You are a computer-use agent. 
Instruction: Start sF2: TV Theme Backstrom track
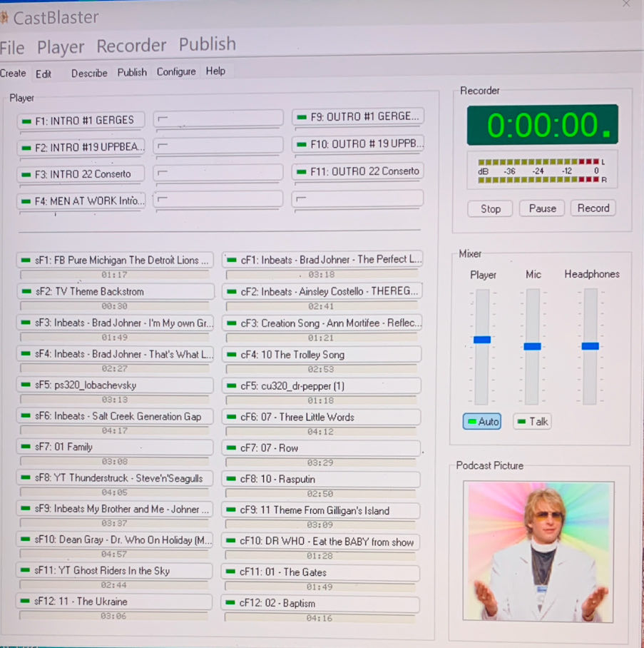[x=115, y=291]
